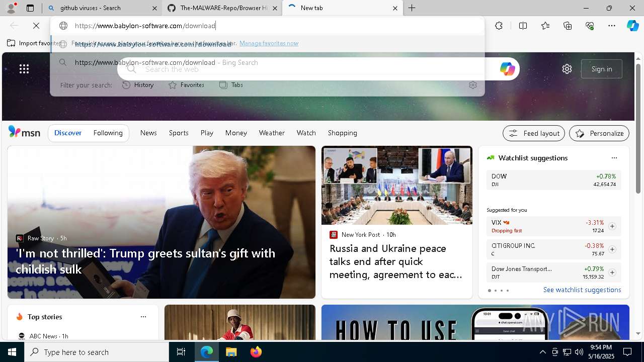Click Import favorites in favorites bar
Screen dimensions: 644x362
(34, 43)
